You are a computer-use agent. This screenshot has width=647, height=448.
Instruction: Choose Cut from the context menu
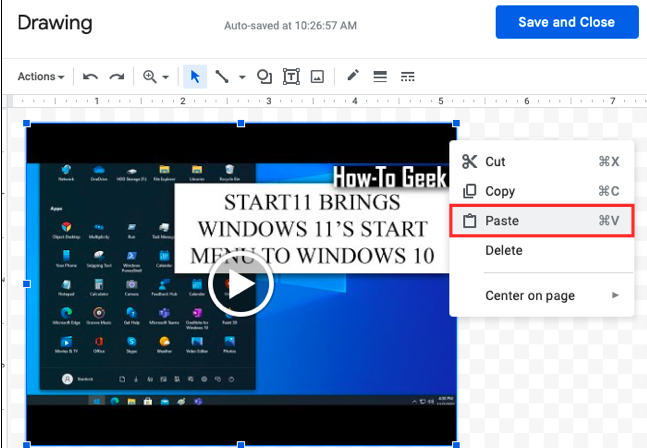point(541,161)
